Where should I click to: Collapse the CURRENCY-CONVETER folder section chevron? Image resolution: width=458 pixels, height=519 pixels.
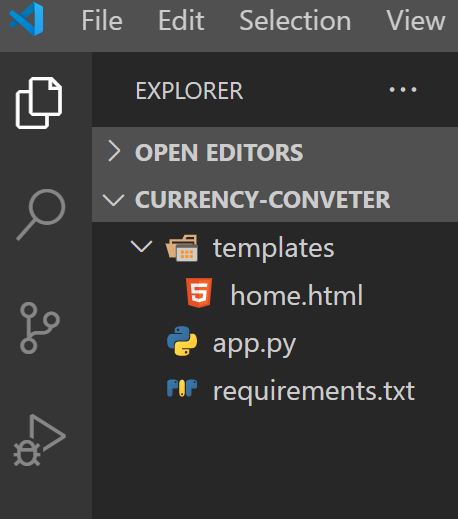114,200
